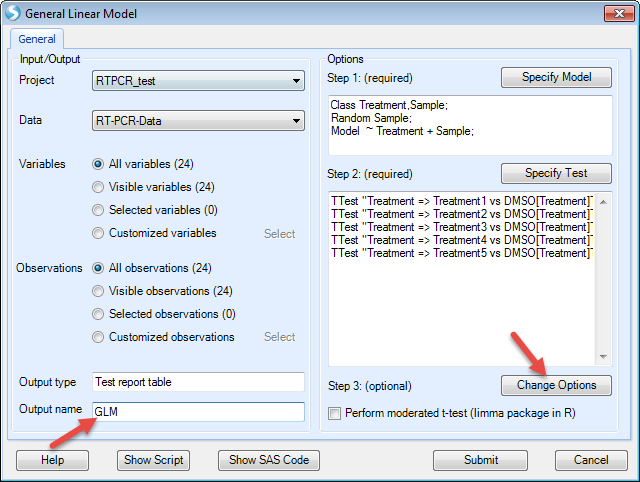Screen dimensions: 640x482
Task: Click the Treatment3 vs DMSO test line
Action: pyautogui.click(x=462, y=227)
